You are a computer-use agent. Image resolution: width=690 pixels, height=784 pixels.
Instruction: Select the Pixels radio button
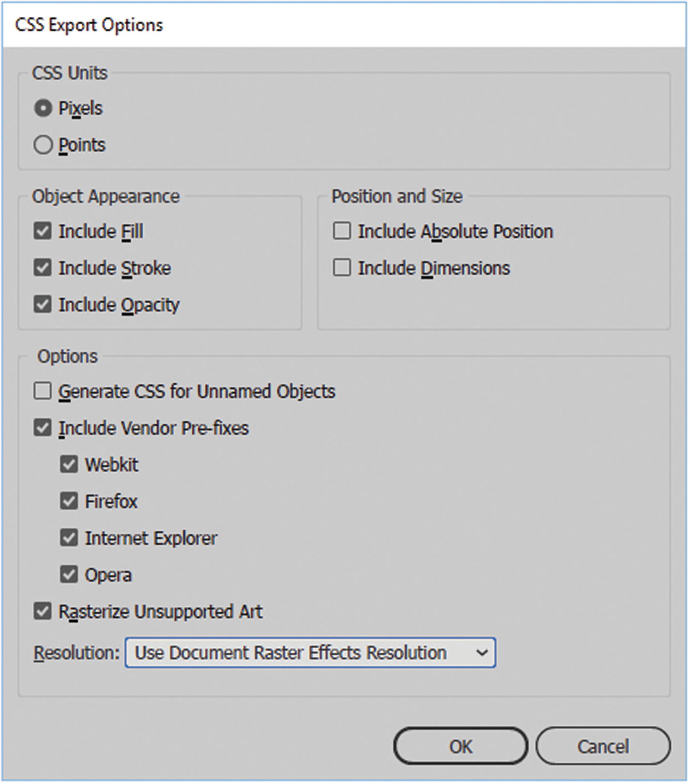point(43,108)
